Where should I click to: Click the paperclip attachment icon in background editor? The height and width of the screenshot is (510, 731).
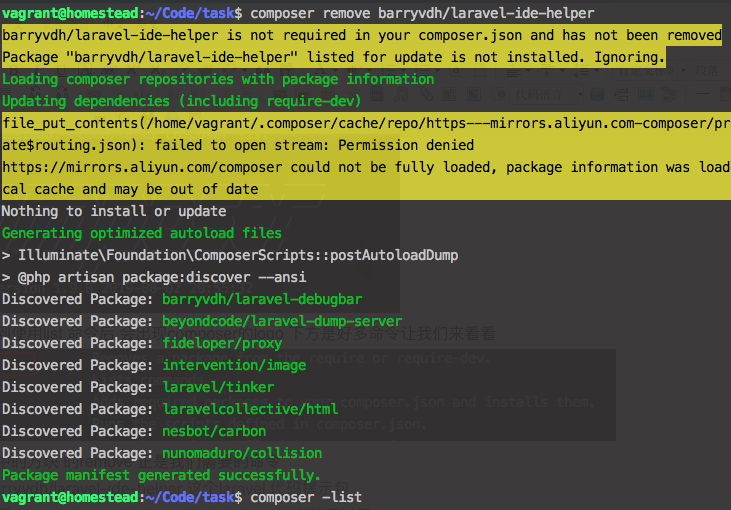pyautogui.click(x=425, y=95)
